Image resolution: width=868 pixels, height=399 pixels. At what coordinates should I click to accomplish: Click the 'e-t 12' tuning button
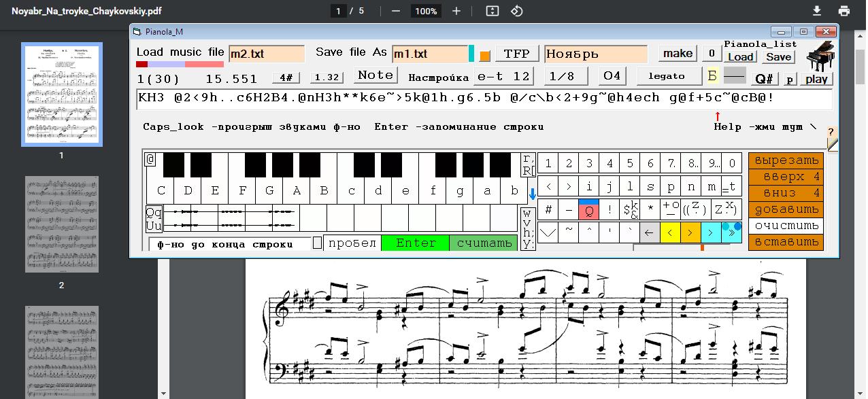503,76
